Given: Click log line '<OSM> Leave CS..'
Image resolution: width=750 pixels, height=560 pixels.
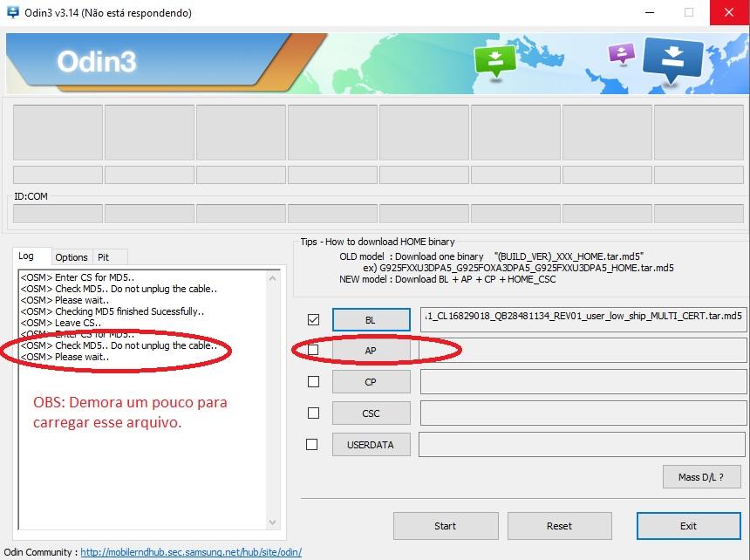Looking at the screenshot, I should (x=61, y=323).
